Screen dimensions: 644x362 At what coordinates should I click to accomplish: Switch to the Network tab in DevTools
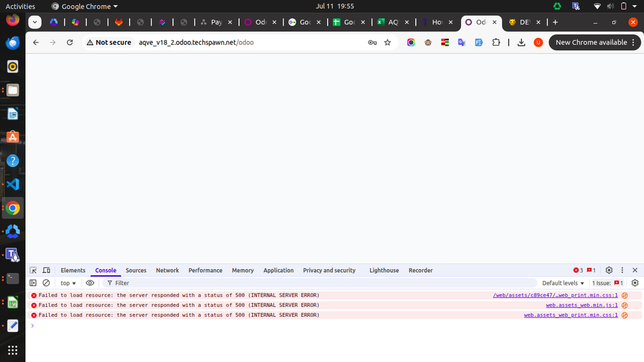[167, 270]
